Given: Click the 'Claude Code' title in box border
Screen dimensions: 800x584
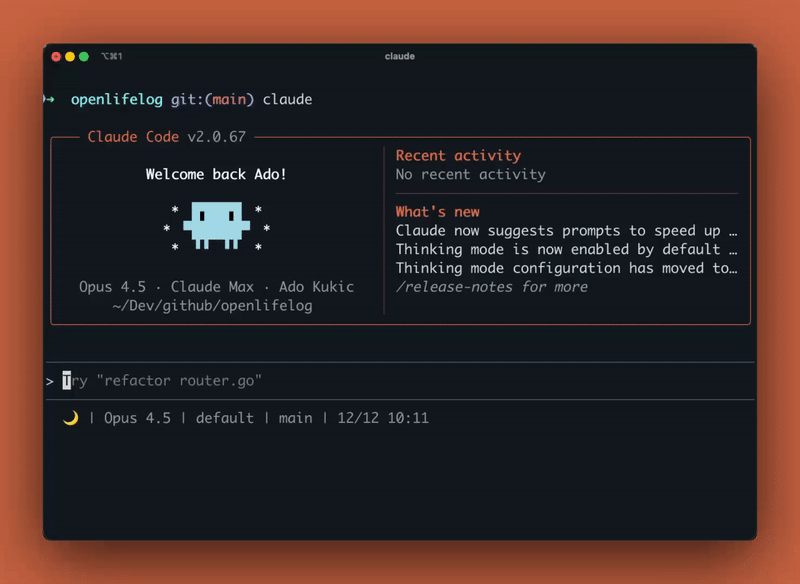Looking at the screenshot, I should tap(133, 137).
